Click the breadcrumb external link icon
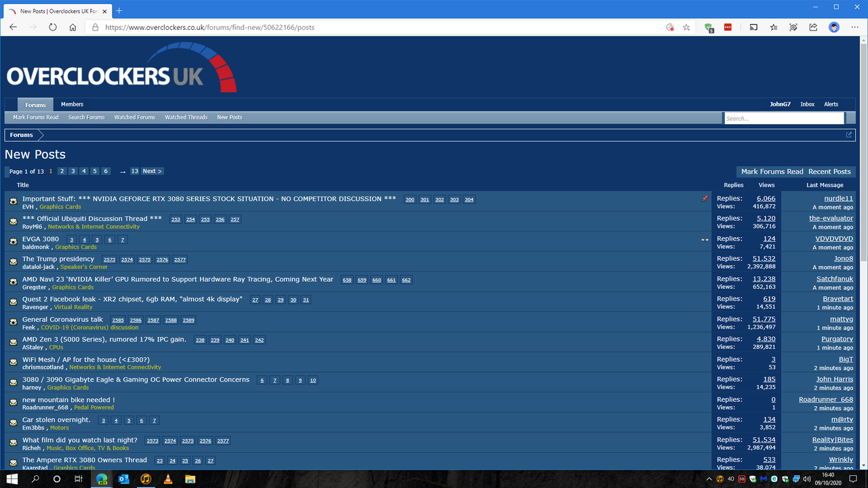The image size is (868, 488). [x=848, y=135]
